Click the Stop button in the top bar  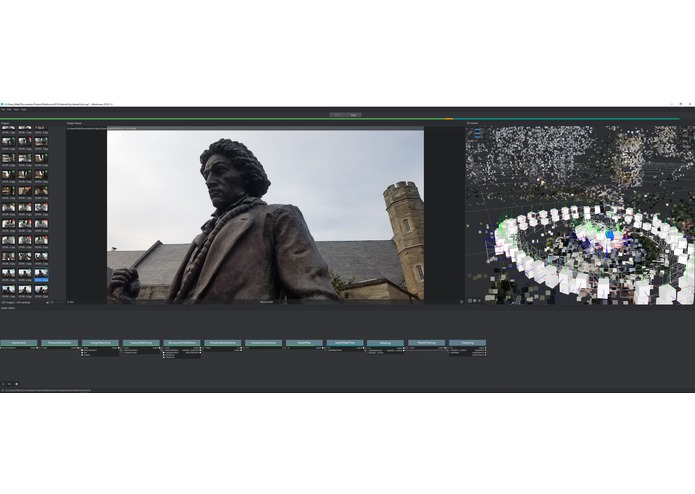[353, 115]
